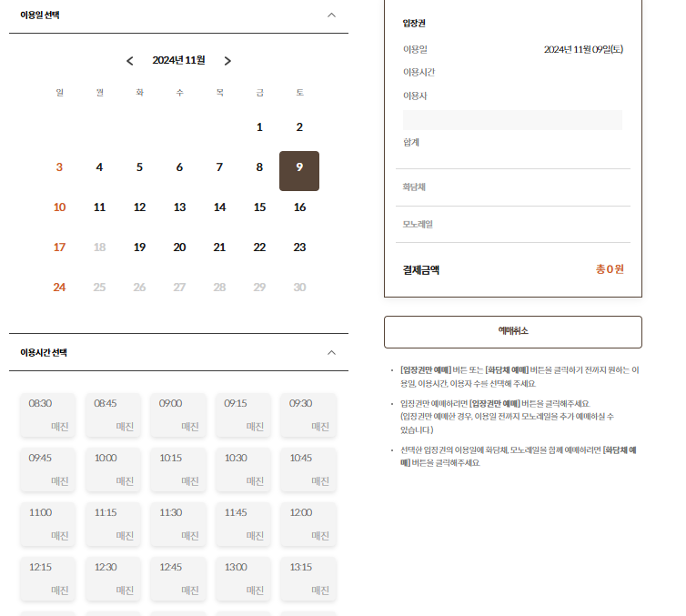
Task: Choose November 14 date
Action: pyautogui.click(x=219, y=207)
